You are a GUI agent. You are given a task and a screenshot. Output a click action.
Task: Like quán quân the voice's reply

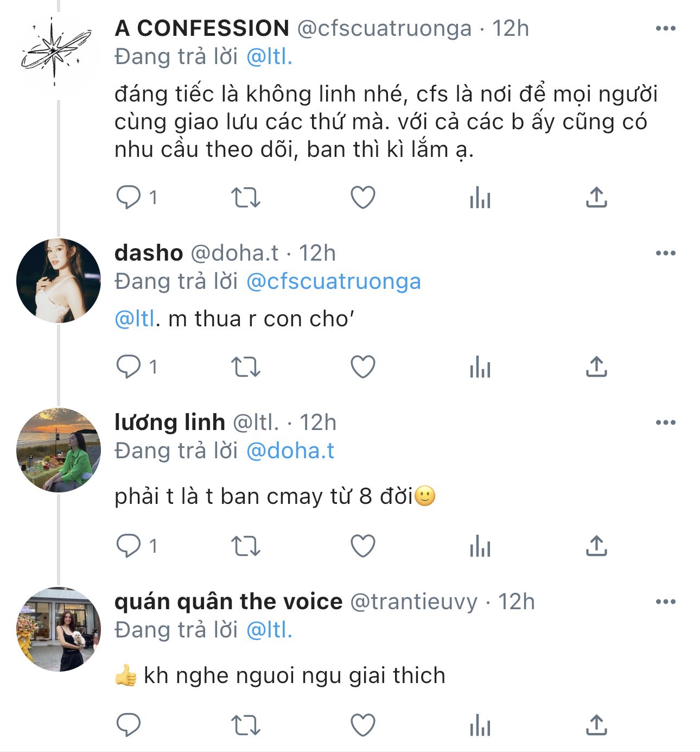click(363, 725)
